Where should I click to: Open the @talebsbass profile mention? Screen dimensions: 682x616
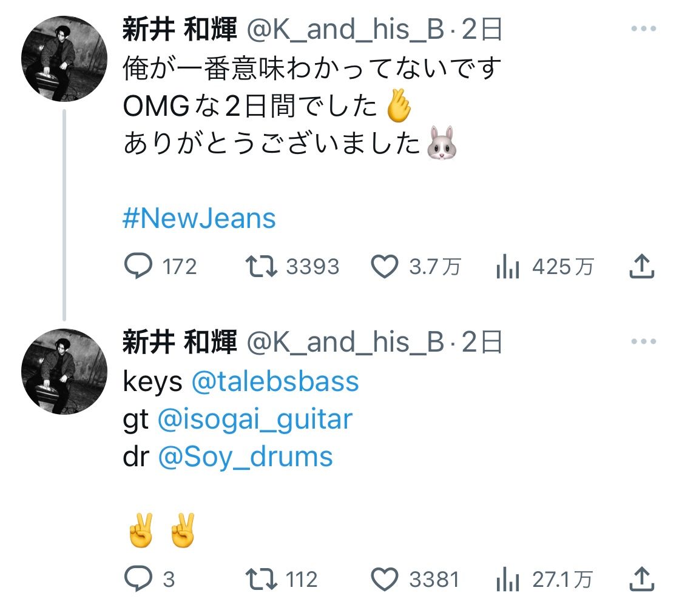coord(275,381)
